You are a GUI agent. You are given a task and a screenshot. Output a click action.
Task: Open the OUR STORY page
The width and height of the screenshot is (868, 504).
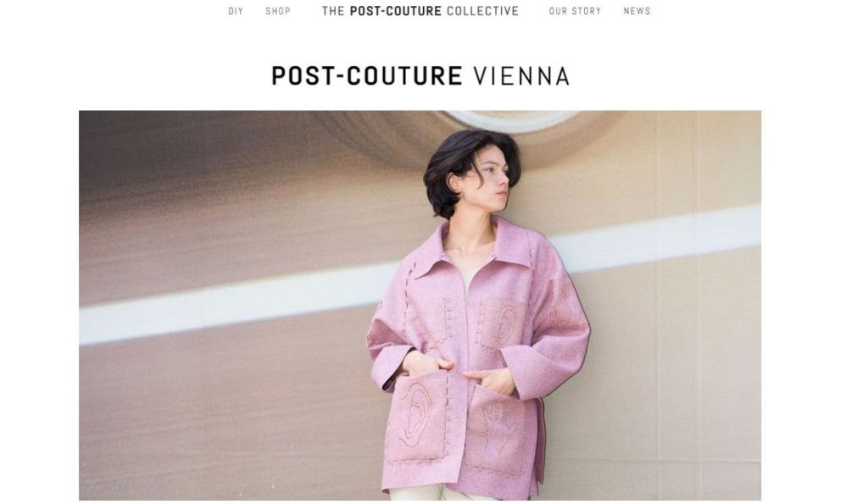pyautogui.click(x=575, y=11)
